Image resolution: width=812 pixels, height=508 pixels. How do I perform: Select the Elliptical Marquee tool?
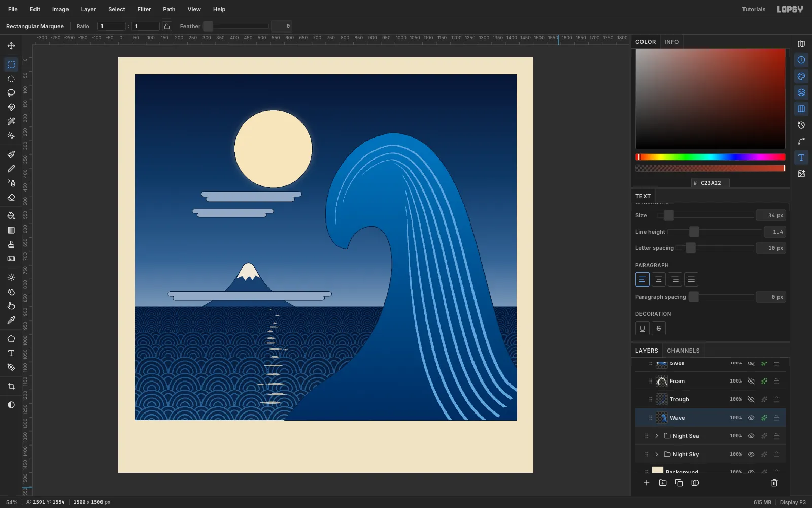[11, 79]
